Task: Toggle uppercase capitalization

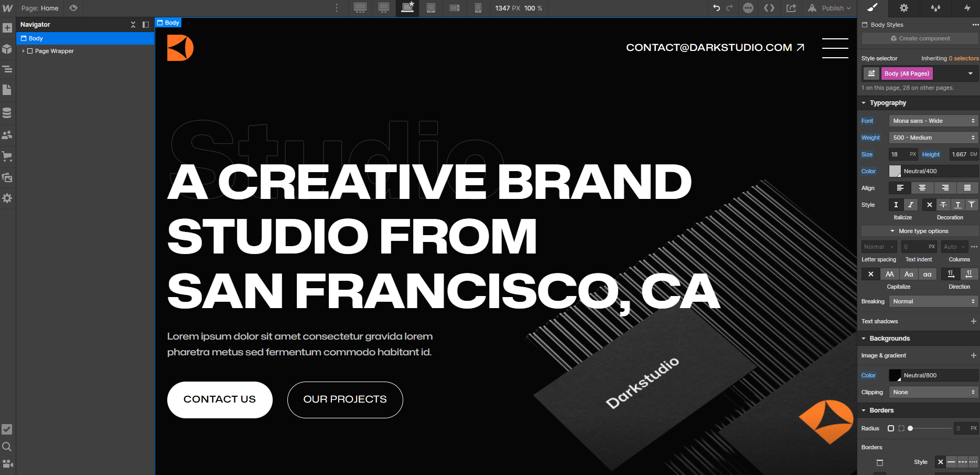Action: click(889, 273)
